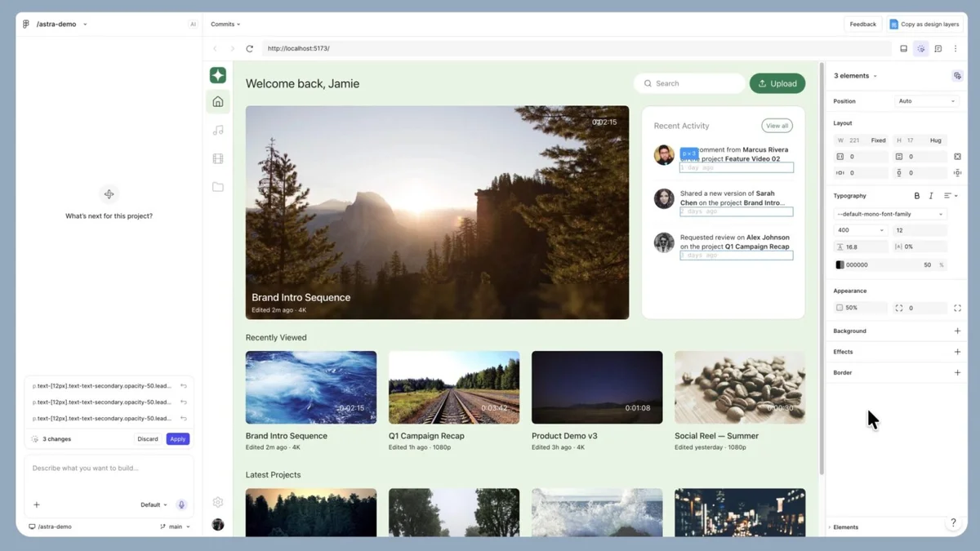Open the text alignment dropdown in Typography
The width and height of the screenshot is (980, 551).
pyautogui.click(x=951, y=196)
